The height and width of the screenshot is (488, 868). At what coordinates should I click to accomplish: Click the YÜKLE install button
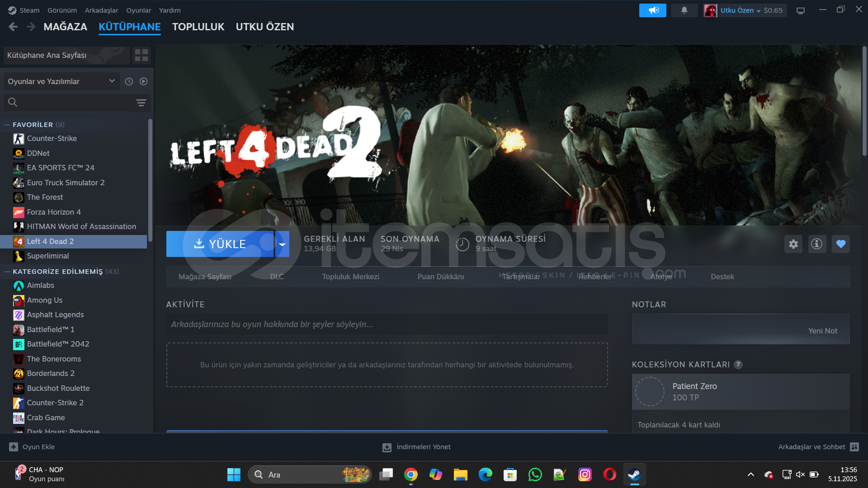point(220,244)
